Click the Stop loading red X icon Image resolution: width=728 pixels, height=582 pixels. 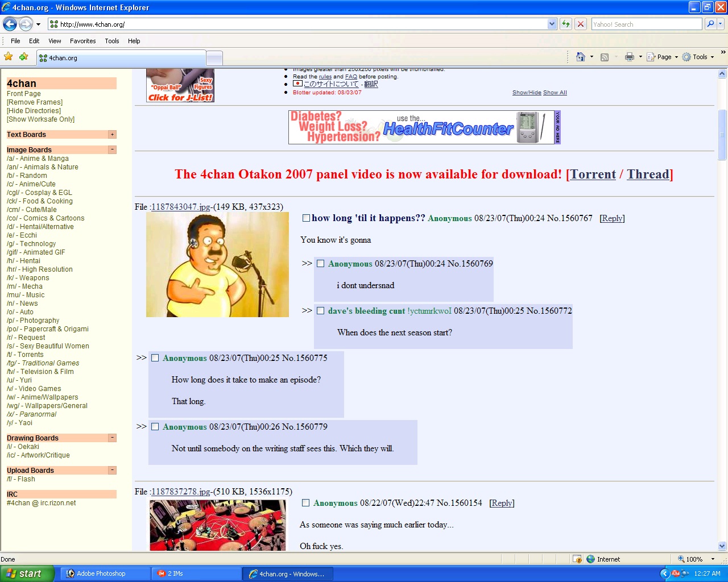[x=581, y=24]
